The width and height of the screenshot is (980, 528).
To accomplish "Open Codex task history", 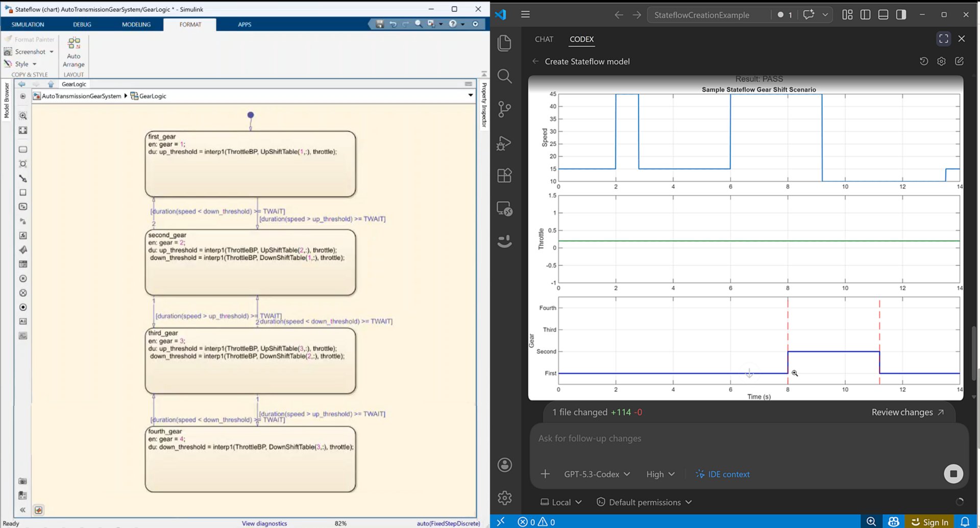I will coord(924,61).
